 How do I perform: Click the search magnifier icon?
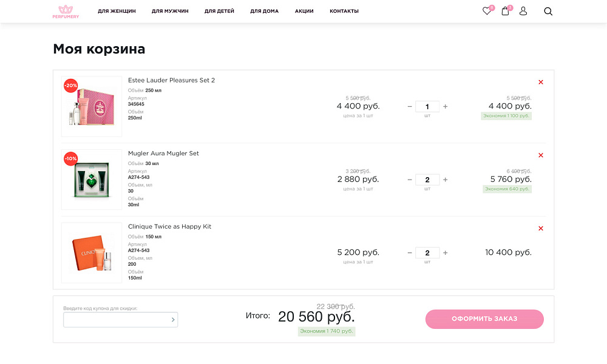tap(548, 11)
